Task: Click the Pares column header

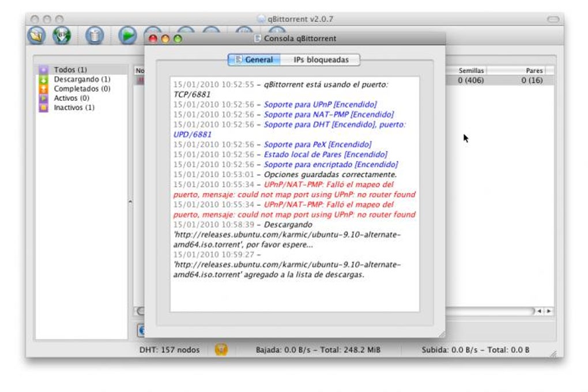Action: tap(534, 70)
